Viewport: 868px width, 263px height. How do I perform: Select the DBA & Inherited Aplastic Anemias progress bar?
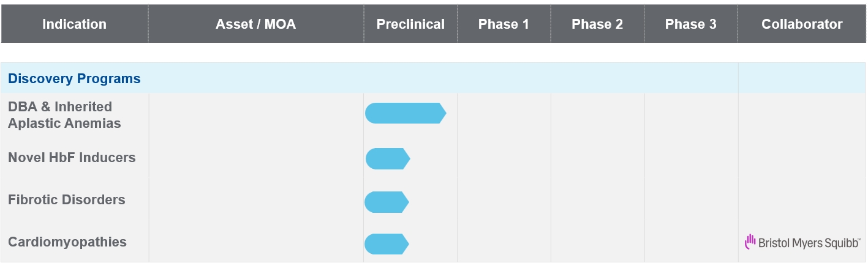[405, 113]
